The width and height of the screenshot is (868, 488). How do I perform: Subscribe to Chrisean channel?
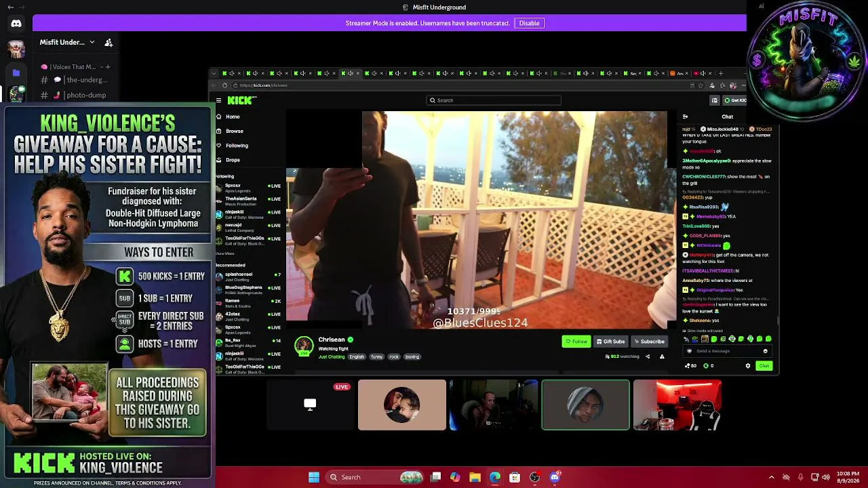coord(649,342)
